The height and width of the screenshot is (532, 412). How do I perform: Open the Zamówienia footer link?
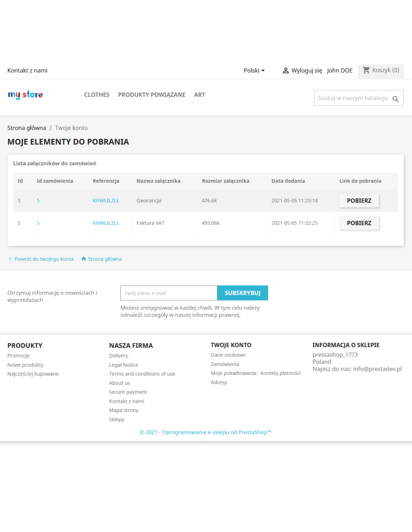[x=225, y=364]
